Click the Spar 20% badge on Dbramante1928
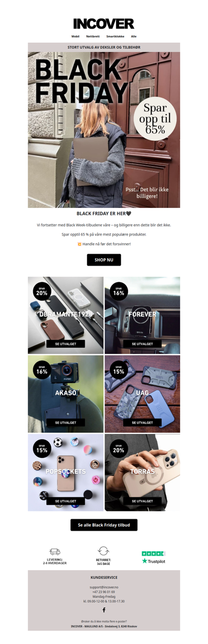Viewport: 208px width, 644px height. click(42, 291)
